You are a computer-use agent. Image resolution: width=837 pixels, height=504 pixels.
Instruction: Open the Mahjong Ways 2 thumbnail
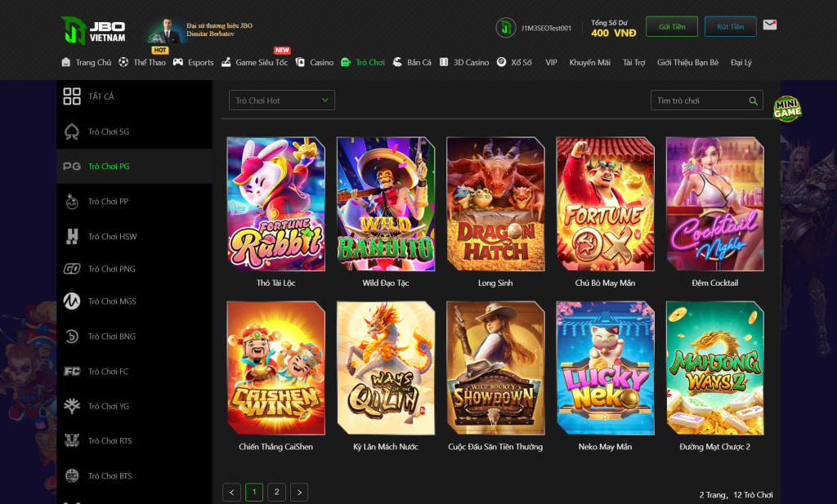pyautogui.click(x=714, y=368)
